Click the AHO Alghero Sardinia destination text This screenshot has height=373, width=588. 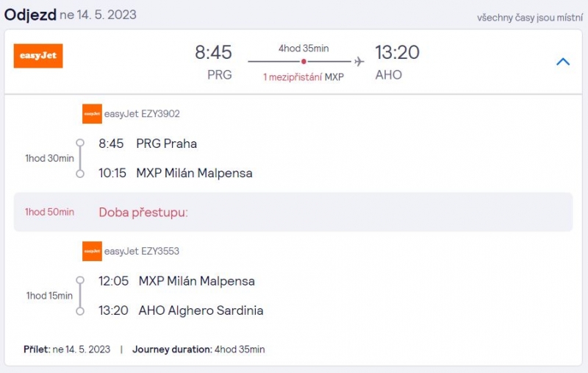coord(201,310)
